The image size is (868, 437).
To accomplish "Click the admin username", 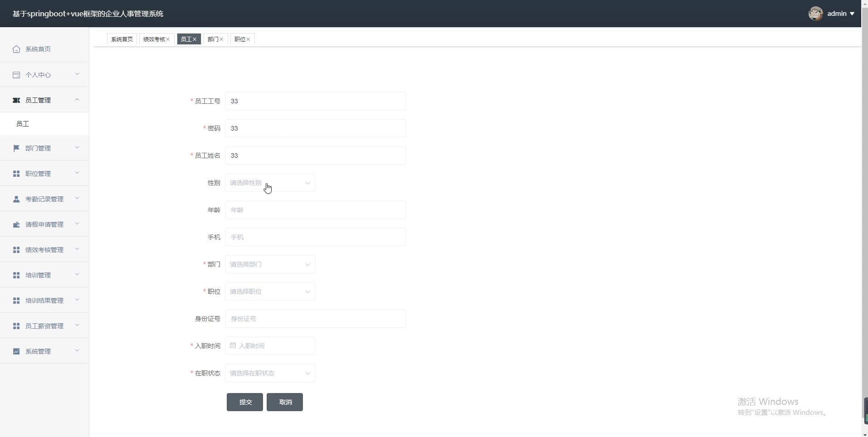I will click(x=837, y=14).
